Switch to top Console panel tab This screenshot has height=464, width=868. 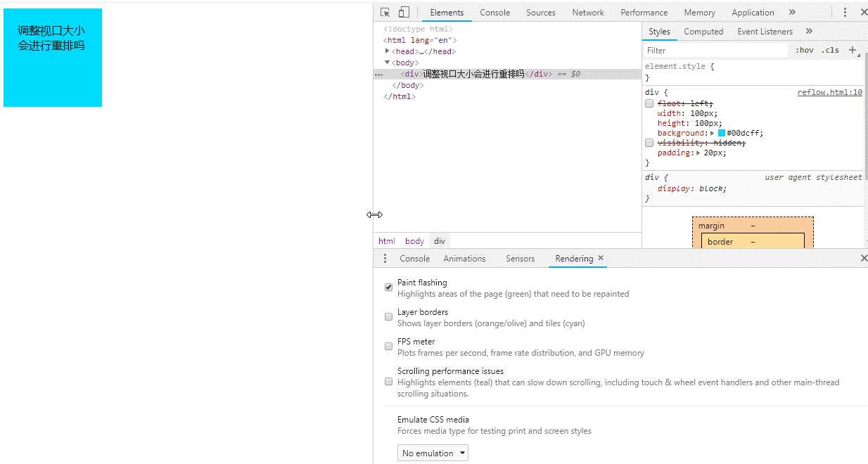pos(495,13)
